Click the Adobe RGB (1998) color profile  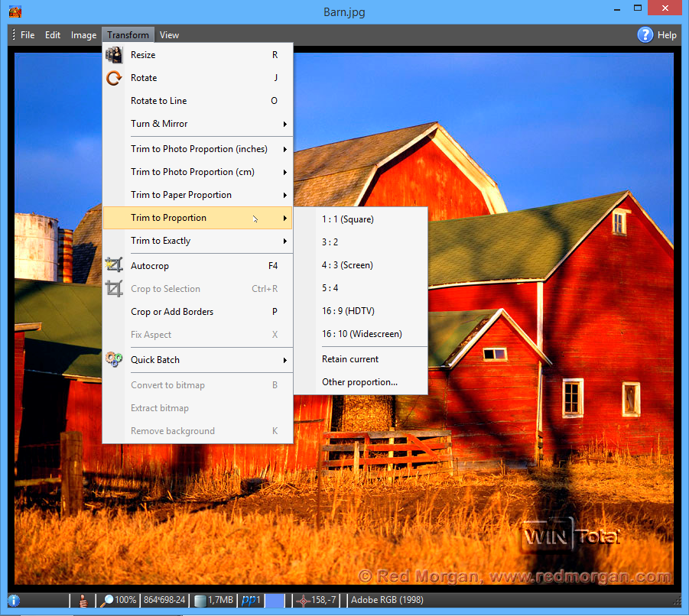point(387,601)
